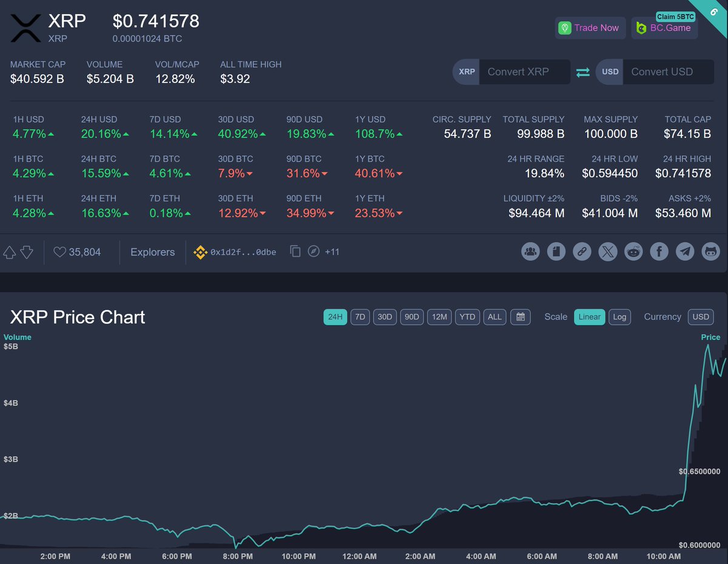Image resolution: width=728 pixels, height=564 pixels.
Task: Click the downvote arrow icon
Action: [27, 252]
